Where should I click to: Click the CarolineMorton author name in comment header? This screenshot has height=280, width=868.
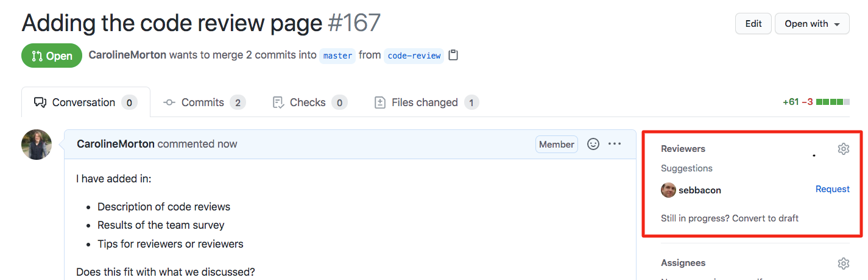point(116,144)
